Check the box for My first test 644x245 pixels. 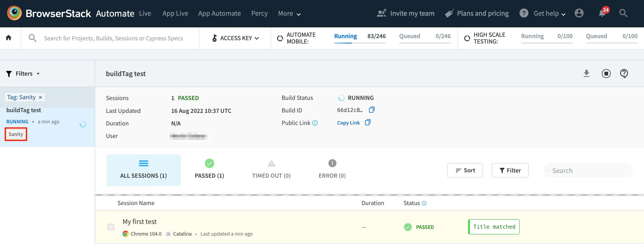[111, 227]
